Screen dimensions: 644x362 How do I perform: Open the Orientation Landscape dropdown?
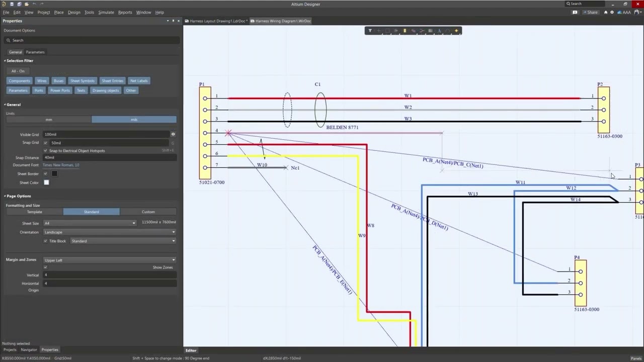[x=110, y=232]
